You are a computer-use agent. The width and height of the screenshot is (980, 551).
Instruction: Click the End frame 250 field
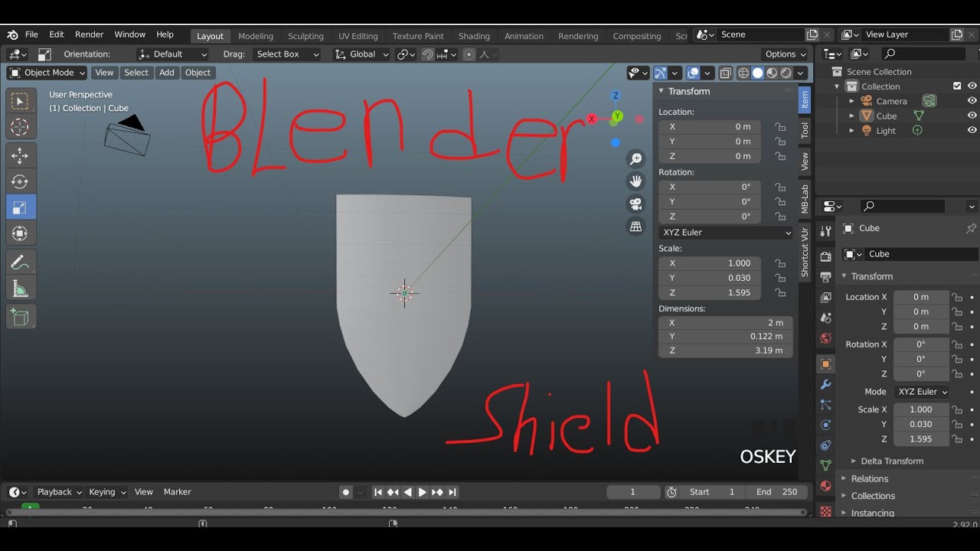776,492
